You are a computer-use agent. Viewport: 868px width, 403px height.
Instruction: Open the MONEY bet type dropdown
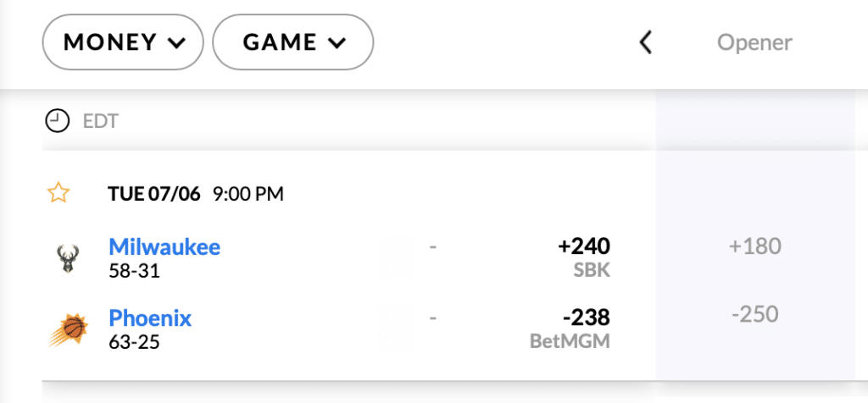(x=123, y=42)
